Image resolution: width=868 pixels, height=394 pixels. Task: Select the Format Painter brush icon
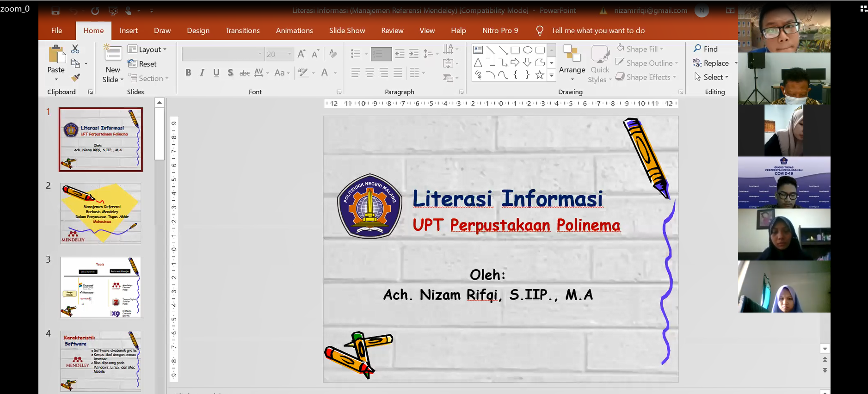pyautogui.click(x=75, y=77)
